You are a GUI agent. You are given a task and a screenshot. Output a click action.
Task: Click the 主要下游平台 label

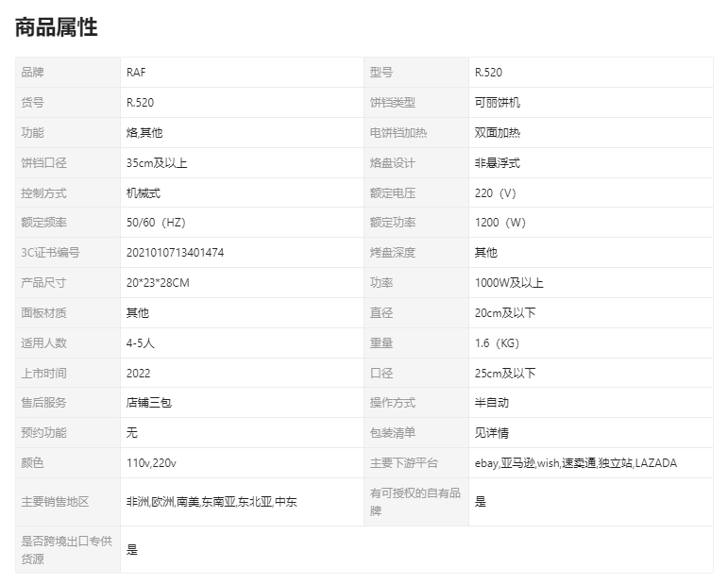click(404, 462)
